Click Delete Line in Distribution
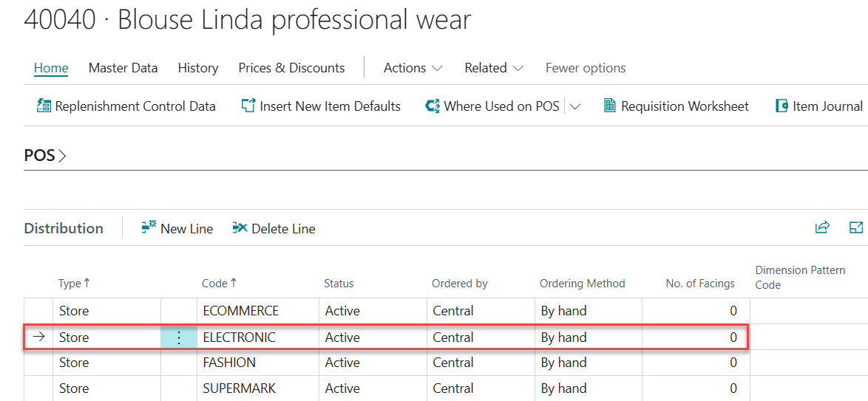Image resolution: width=868 pixels, height=401 pixels. (x=274, y=229)
